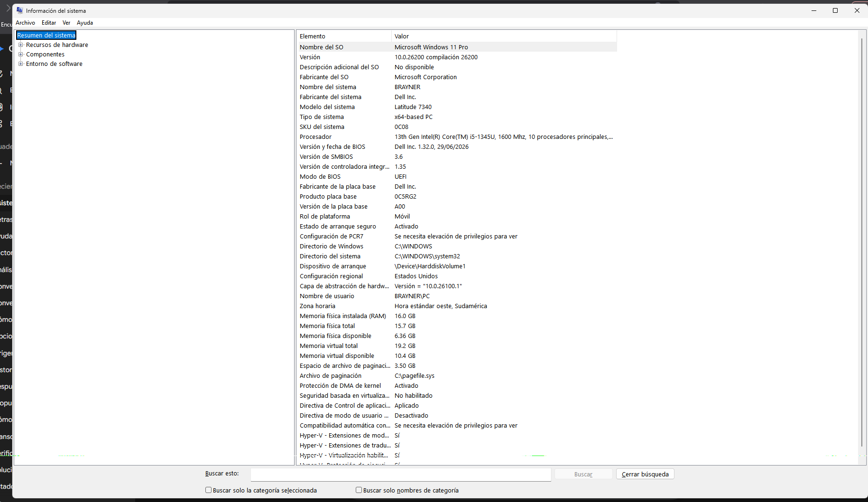
Task: Click the 'C:\WINDOWS\system32' value
Action: coord(427,256)
